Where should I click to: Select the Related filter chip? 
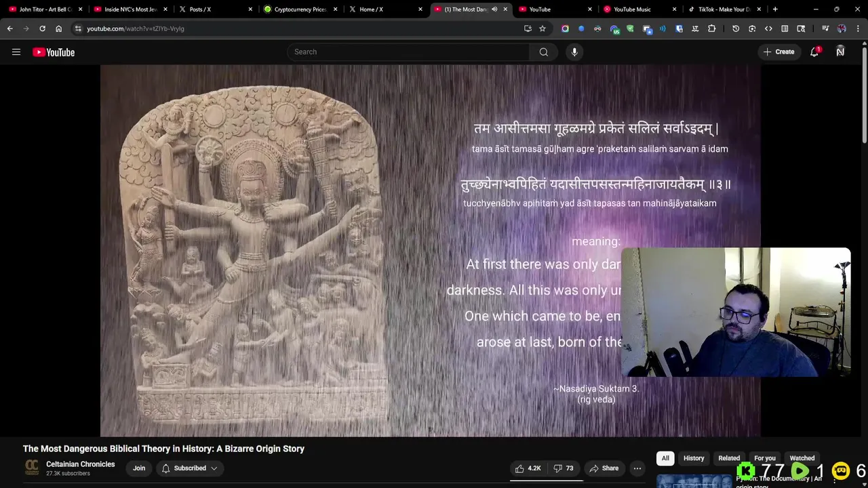[x=729, y=458]
